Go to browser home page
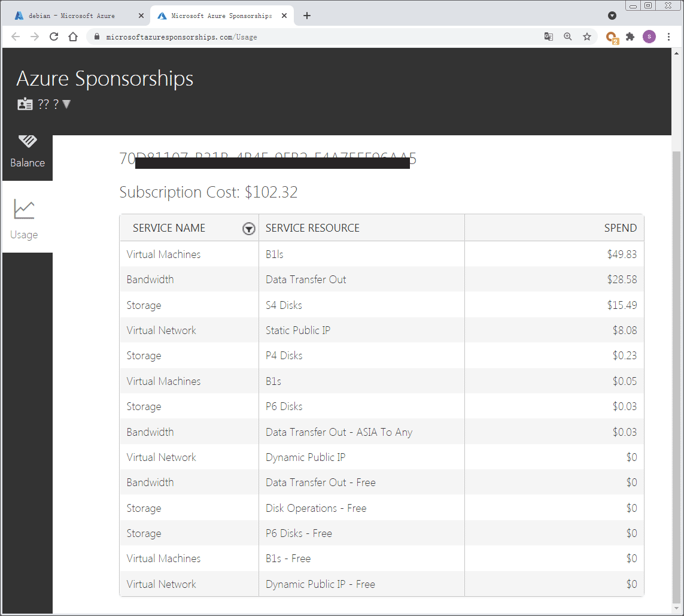The width and height of the screenshot is (684, 616). click(x=73, y=37)
